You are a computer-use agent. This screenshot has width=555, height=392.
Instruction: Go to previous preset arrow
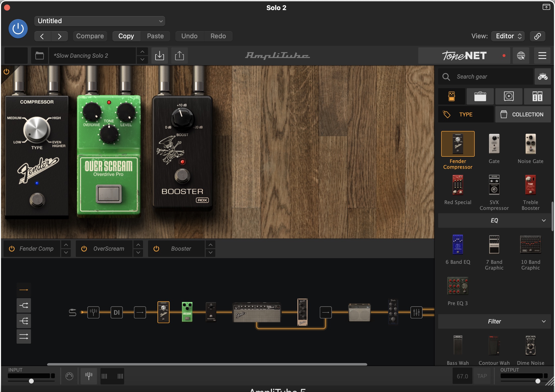(42, 36)
